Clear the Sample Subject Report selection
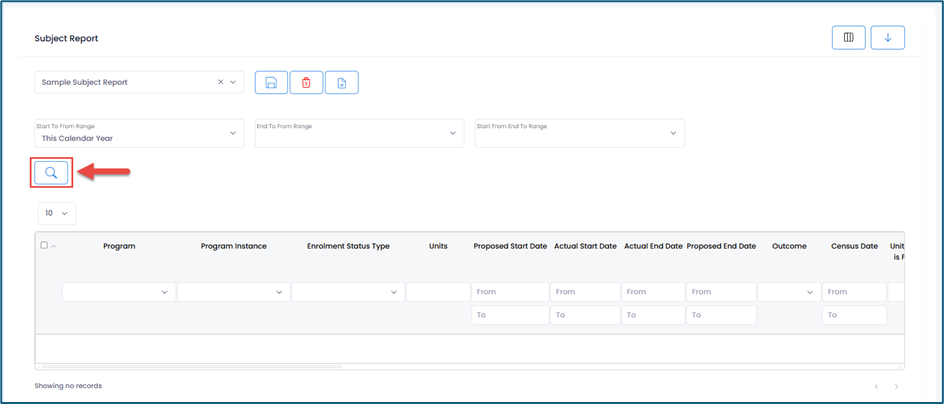The height and width of the screenshot is (404, 944). (221, 82)
